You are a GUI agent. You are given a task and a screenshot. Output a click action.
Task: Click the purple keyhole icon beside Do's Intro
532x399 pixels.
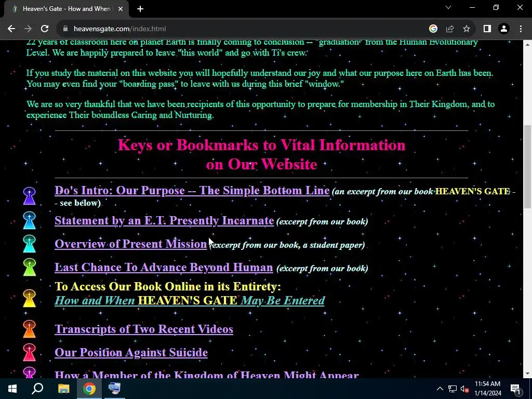pyautogui.click(x=30, y=196)
